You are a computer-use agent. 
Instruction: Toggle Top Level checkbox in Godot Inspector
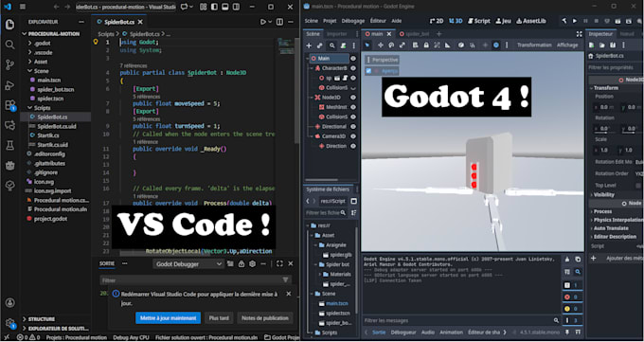point(637,186)
